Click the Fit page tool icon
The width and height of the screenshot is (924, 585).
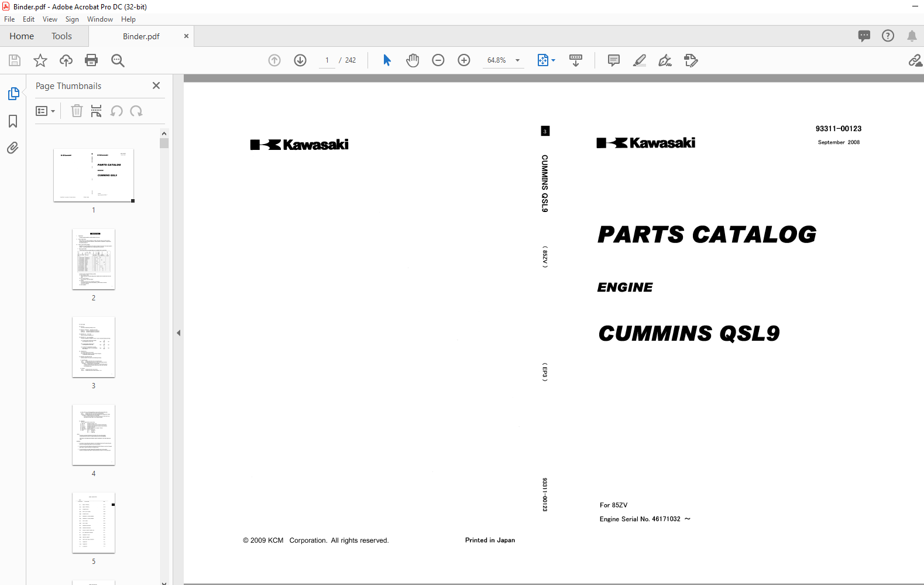pyautogui.click(x=542, y=60)
